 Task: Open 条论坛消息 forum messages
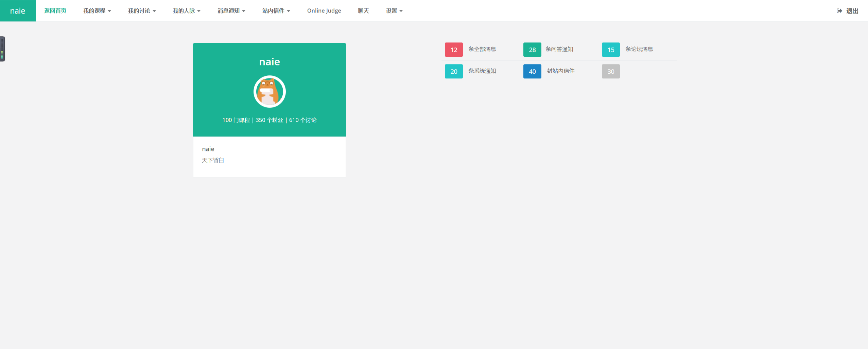pyautogui.click(x=639, y=49)
